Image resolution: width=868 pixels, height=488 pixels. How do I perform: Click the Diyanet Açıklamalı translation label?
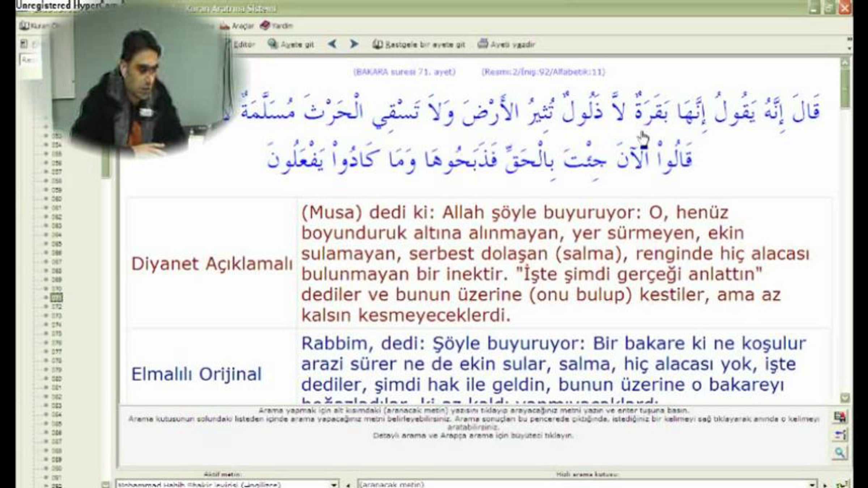[212, 264]
